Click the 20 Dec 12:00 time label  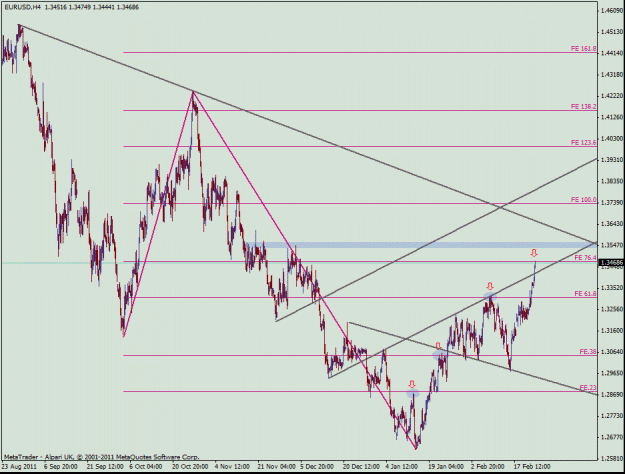click(x=361, y=466)
